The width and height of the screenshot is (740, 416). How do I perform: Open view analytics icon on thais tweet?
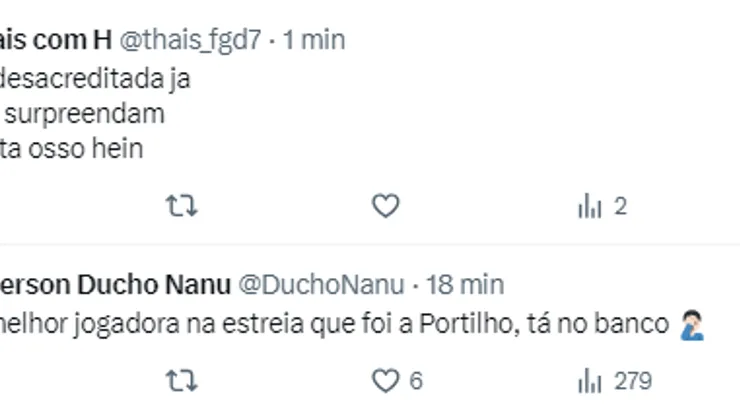pos(590,207)
